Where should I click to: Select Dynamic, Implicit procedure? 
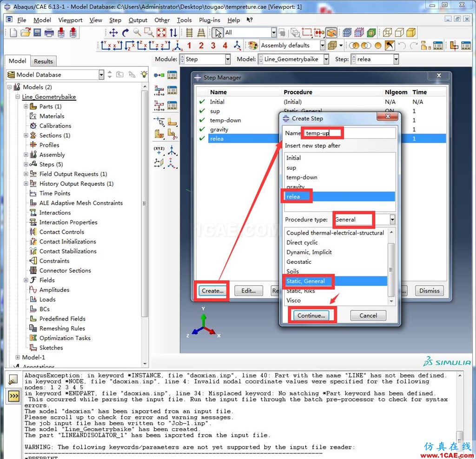(309, 252)
